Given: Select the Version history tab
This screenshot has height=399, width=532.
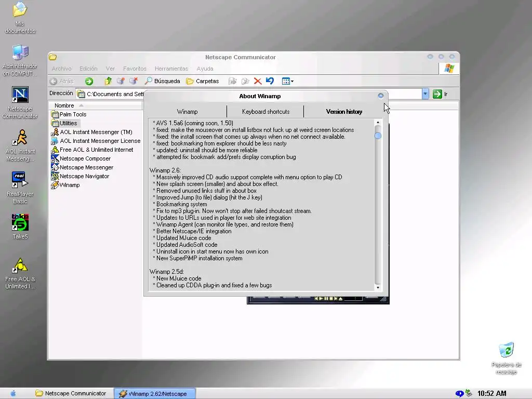Looking at the screenshot, I should click(x=344, y=112).
